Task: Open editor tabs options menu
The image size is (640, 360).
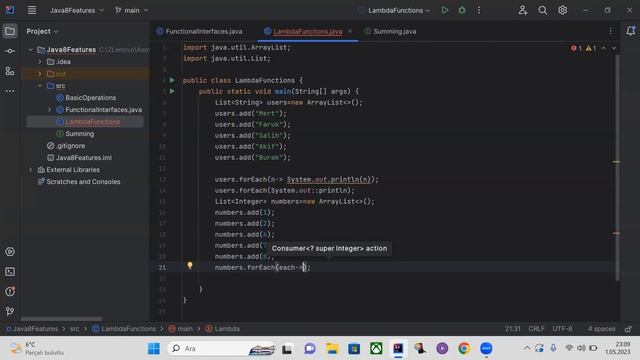Action: click(611, 31)
